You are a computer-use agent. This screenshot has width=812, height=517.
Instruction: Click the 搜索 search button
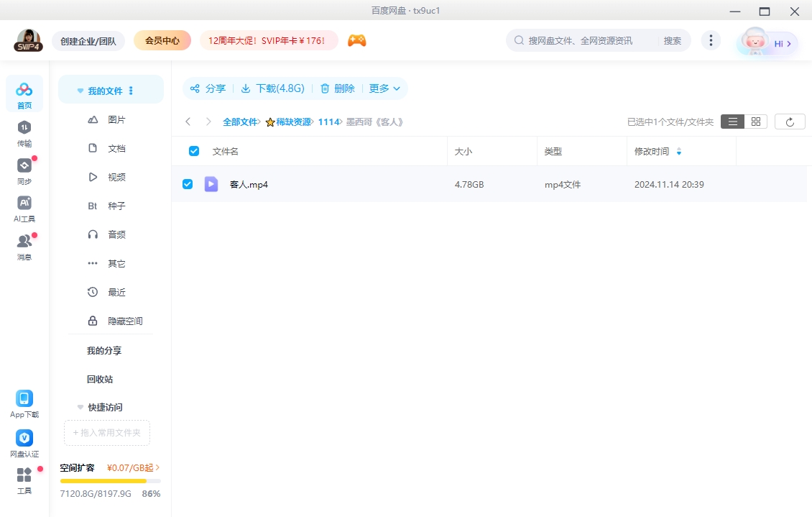point(672,40)
